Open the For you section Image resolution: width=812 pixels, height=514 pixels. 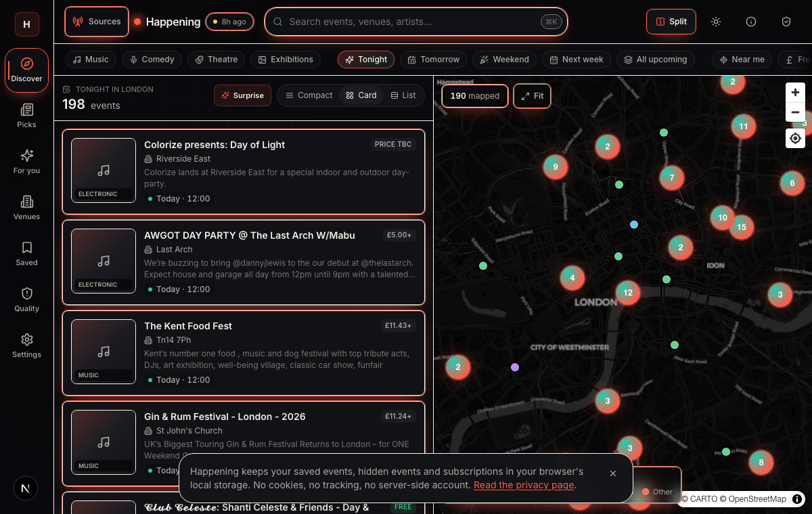click(27, 162)
